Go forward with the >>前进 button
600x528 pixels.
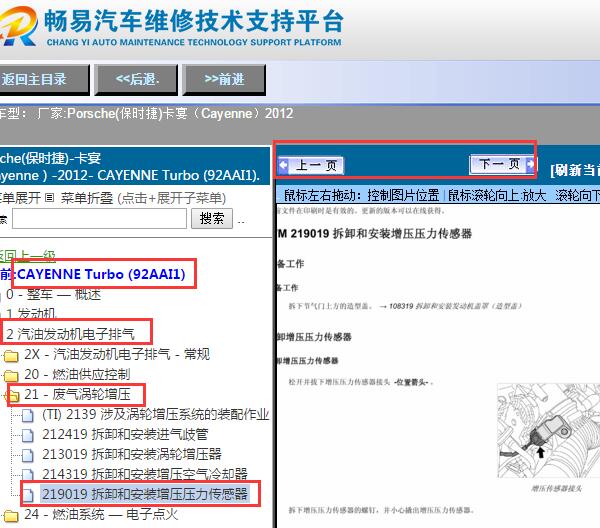click(x=224, y=80)
